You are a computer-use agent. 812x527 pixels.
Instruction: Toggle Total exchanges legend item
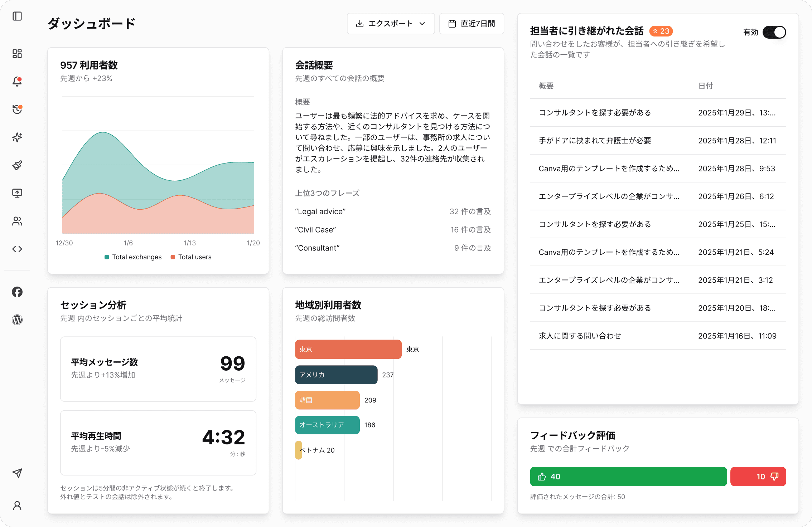coord(133,257)
